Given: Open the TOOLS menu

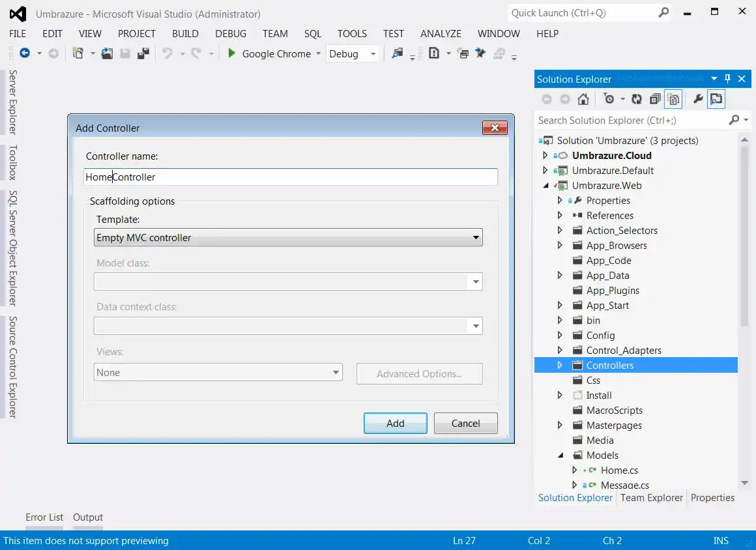Looking at the screenshot, I should tap(352, 34).
